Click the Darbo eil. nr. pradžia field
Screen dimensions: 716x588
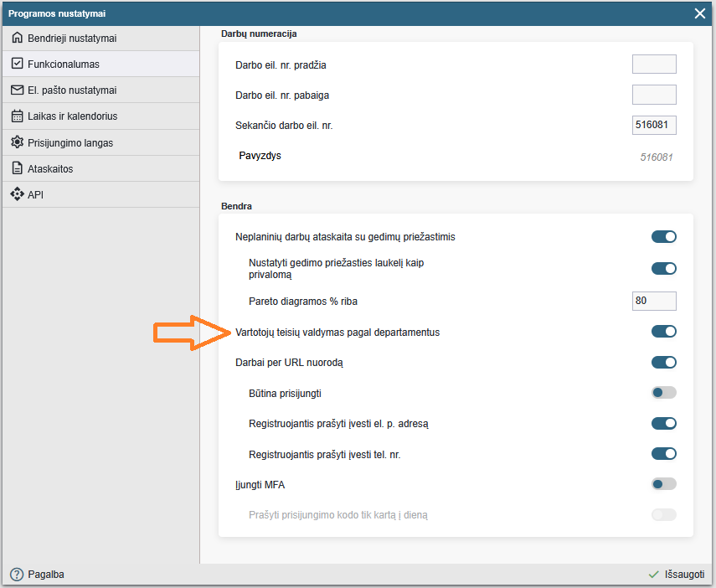[x=653, y=64]
